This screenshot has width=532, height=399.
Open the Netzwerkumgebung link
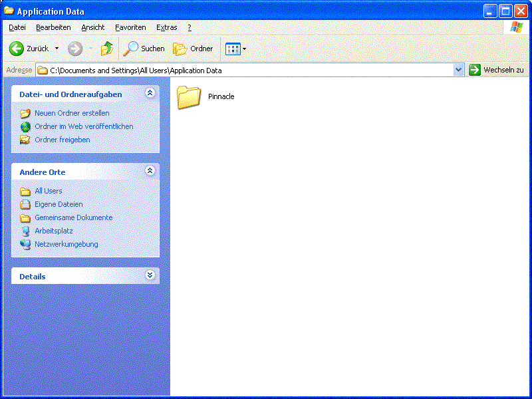click(x=66, y=244)
